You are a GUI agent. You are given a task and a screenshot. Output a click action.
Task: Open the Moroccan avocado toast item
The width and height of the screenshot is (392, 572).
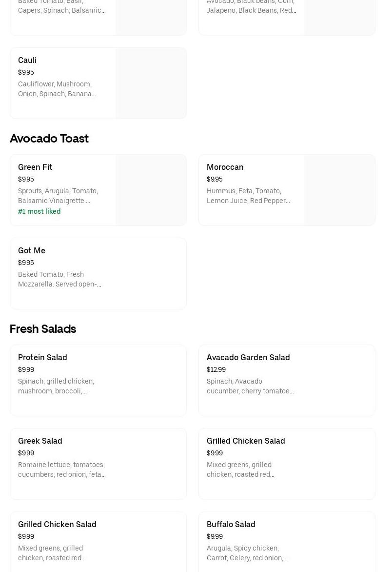coord(225,167)
